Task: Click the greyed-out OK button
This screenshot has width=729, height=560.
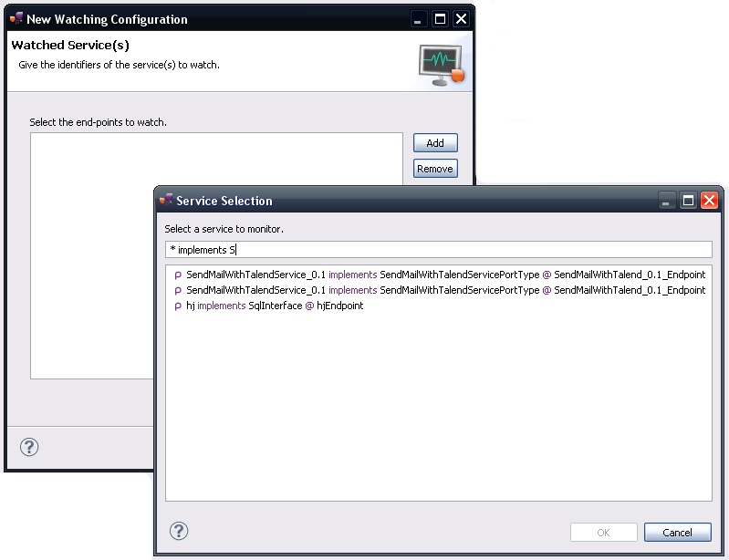Action: tap(603, 533)
